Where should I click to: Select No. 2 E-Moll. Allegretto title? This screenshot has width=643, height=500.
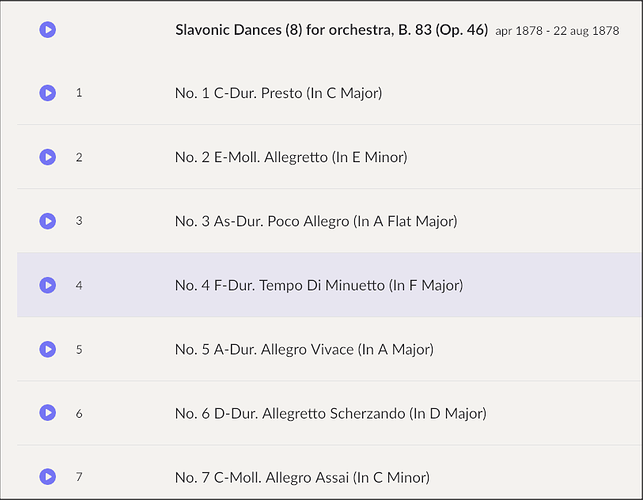[291, 157]
